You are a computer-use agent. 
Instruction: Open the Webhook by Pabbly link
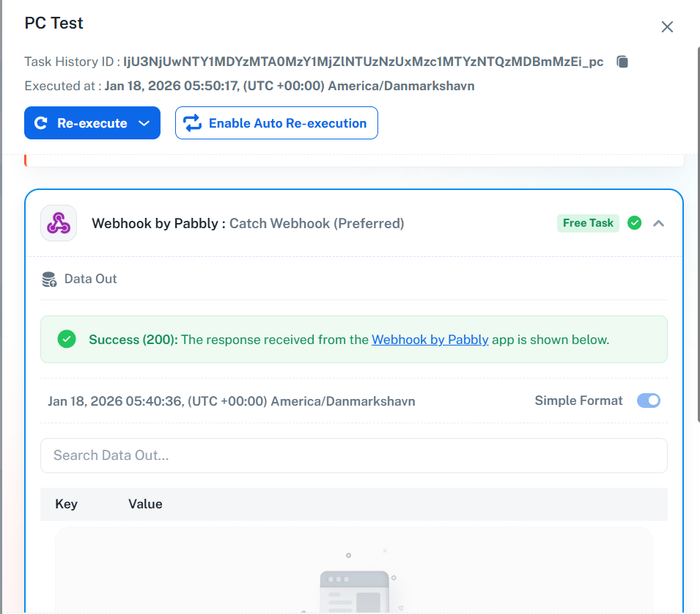pyautogui.click(x=430, y=340)
